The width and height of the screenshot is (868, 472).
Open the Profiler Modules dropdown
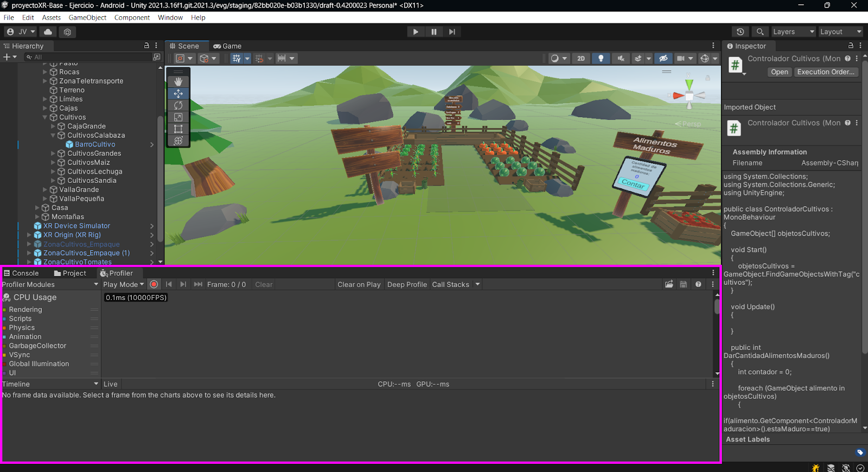[50, 284]
